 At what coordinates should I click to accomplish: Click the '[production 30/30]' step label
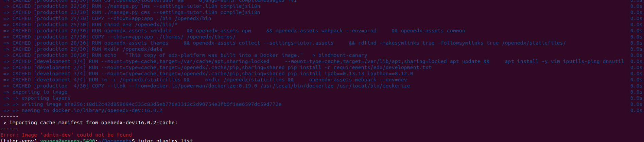pos(61,55)
